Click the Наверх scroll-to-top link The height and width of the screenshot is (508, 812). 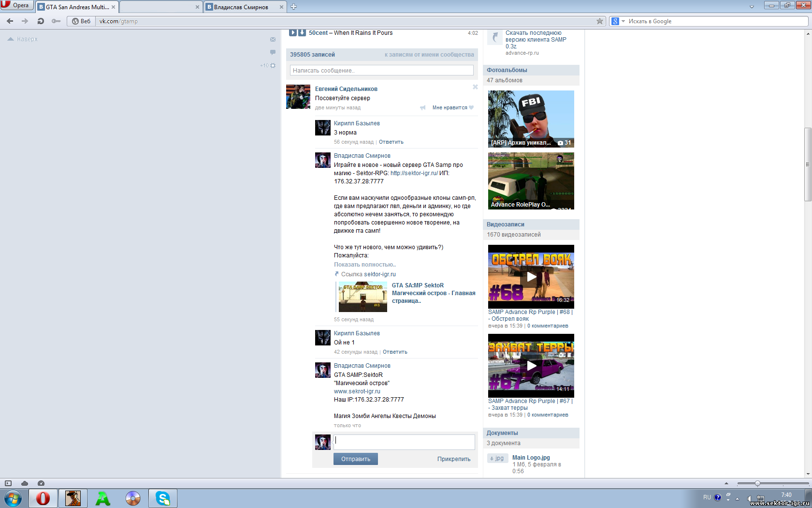[23, 39]
